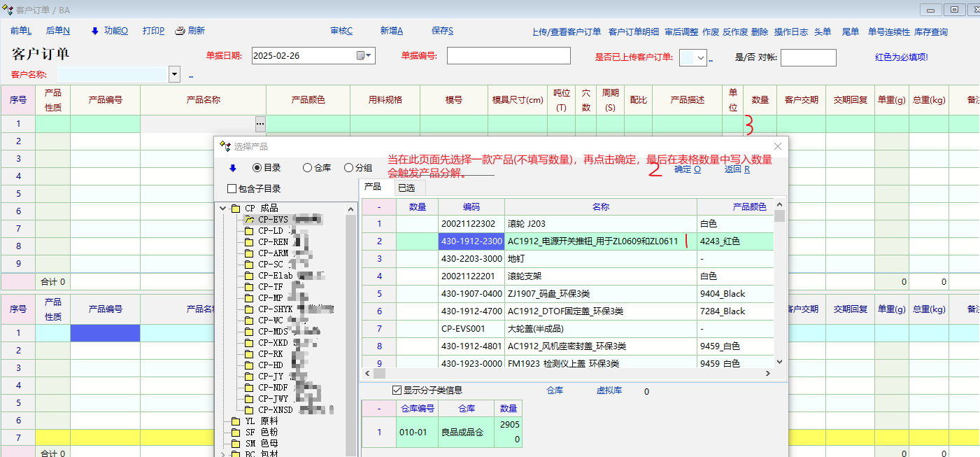Switch to the 已选 tab
Image resolution: width=980 pixels, height=457 pixels.
coord(406,187)
